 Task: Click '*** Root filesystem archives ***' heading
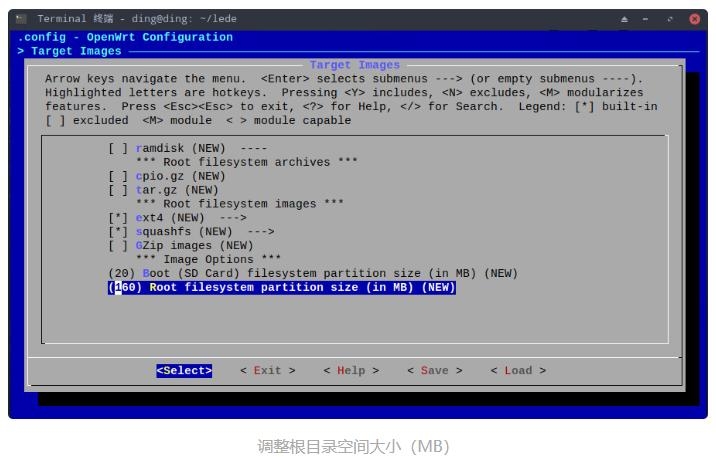point(247,162)
